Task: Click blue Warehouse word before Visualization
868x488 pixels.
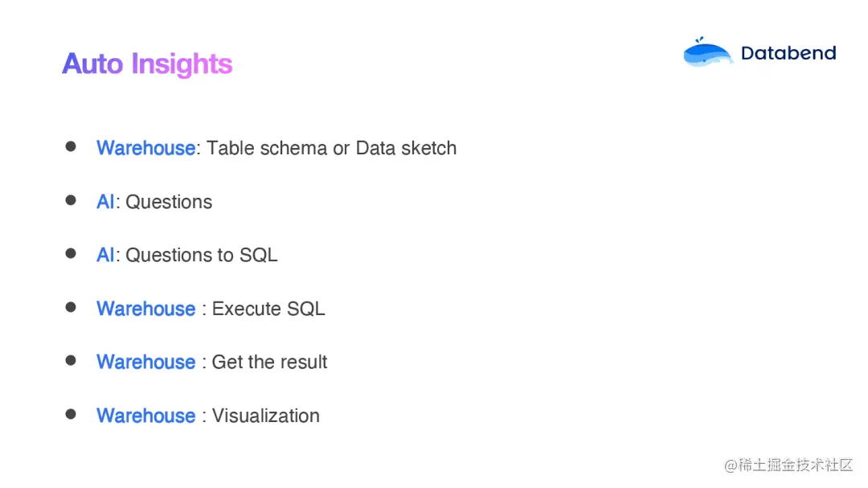Action: click(145, 416)
